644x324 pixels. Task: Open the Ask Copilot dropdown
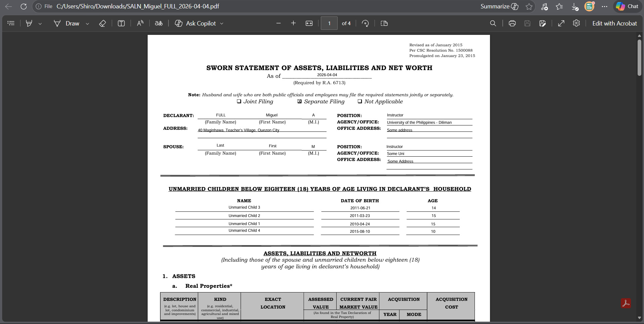pyautogui.click(x=222, y=23)
